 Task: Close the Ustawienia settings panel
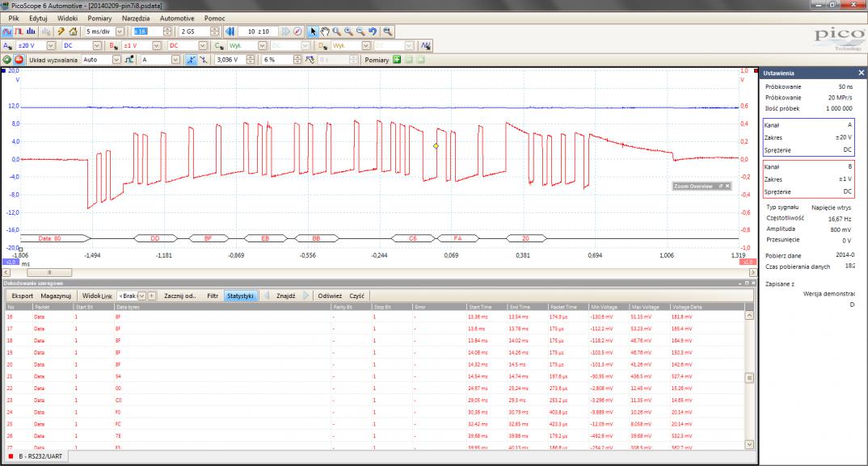[861, 73]
